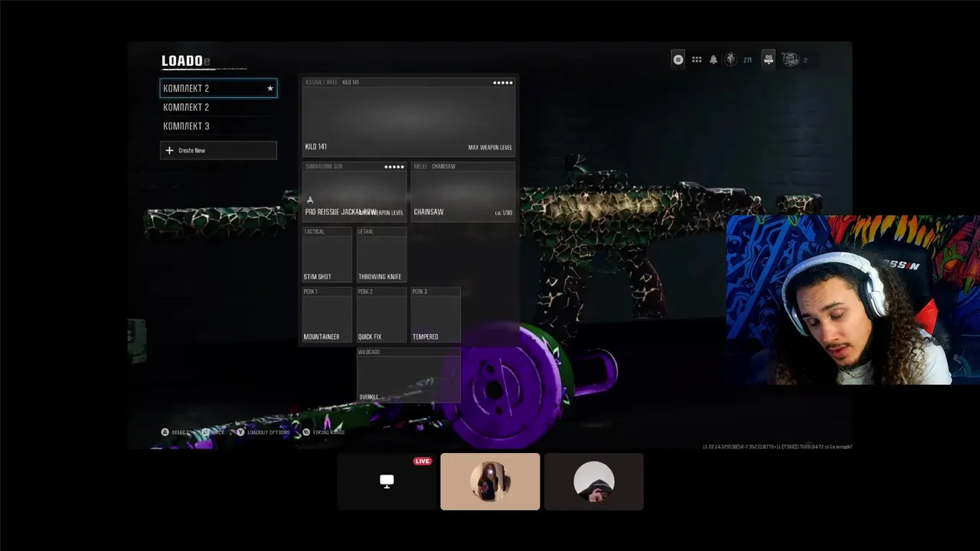Screen dimensions: 980x551
Task: Open the round menu icon at top right
Action: pyautogui.click(x=678, y=60)
